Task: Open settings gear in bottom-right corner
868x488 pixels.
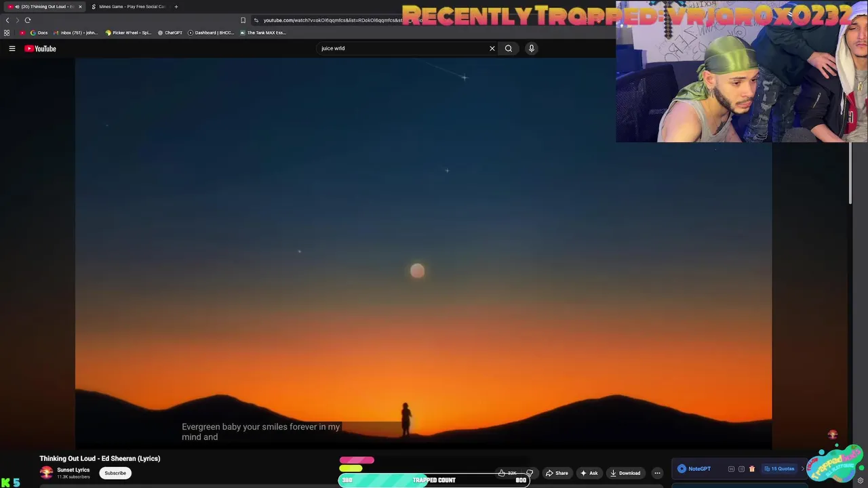Action: point(861,481)
